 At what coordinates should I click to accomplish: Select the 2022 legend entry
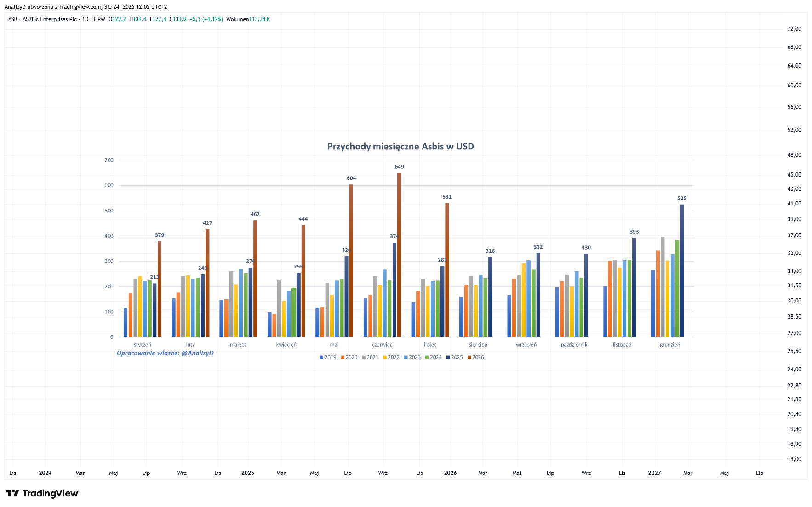(x=391, y=357)
